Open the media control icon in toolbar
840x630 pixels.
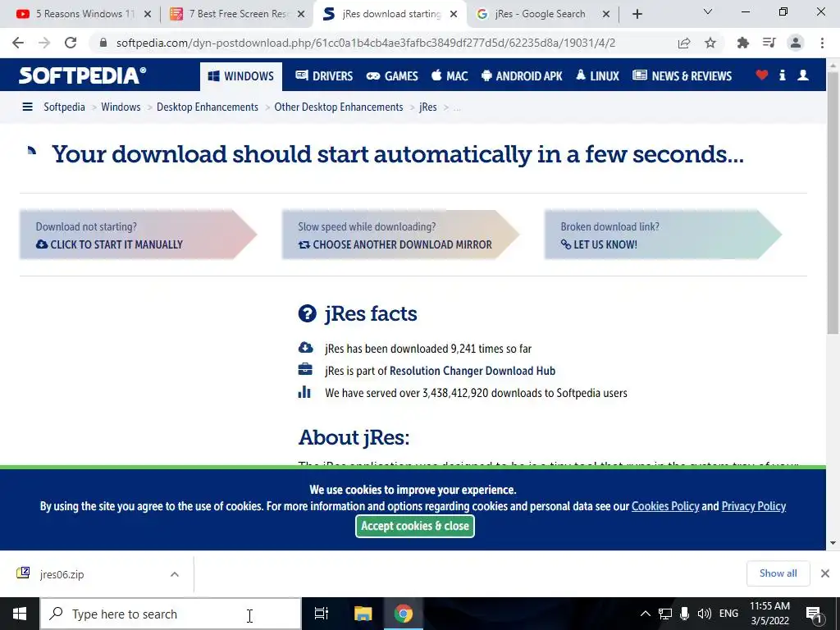click(x=769, y=43)
